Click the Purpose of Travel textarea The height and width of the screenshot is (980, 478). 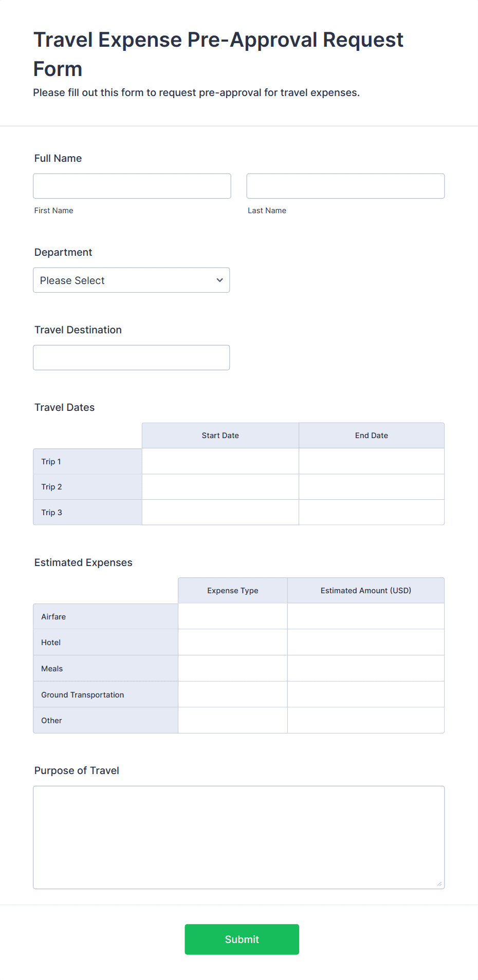239,837
